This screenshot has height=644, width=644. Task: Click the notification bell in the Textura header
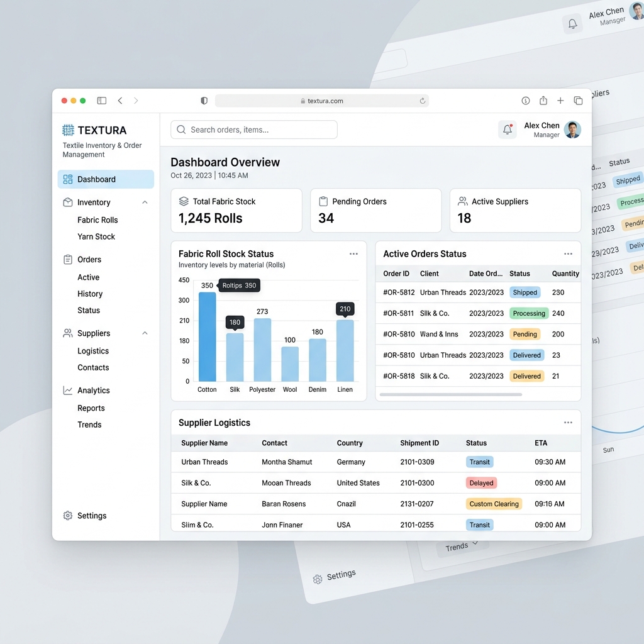508,130
